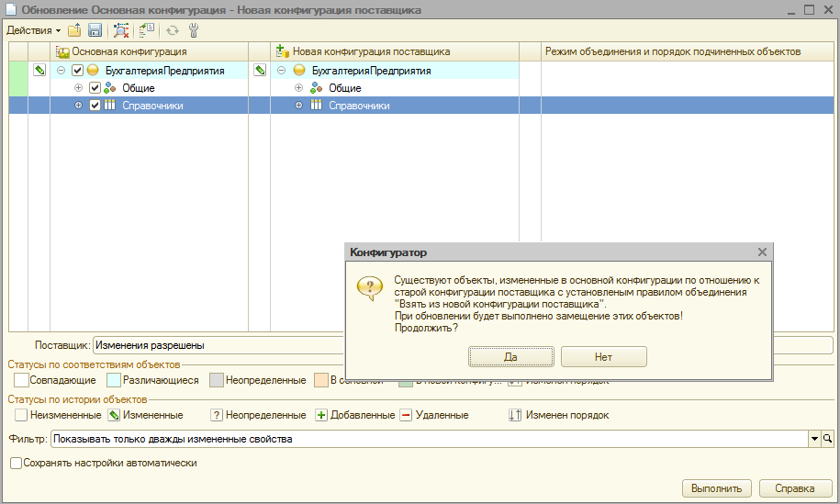Click the magnifier filter icon in toolbar
Screen dimensions: 840x504
121,30
